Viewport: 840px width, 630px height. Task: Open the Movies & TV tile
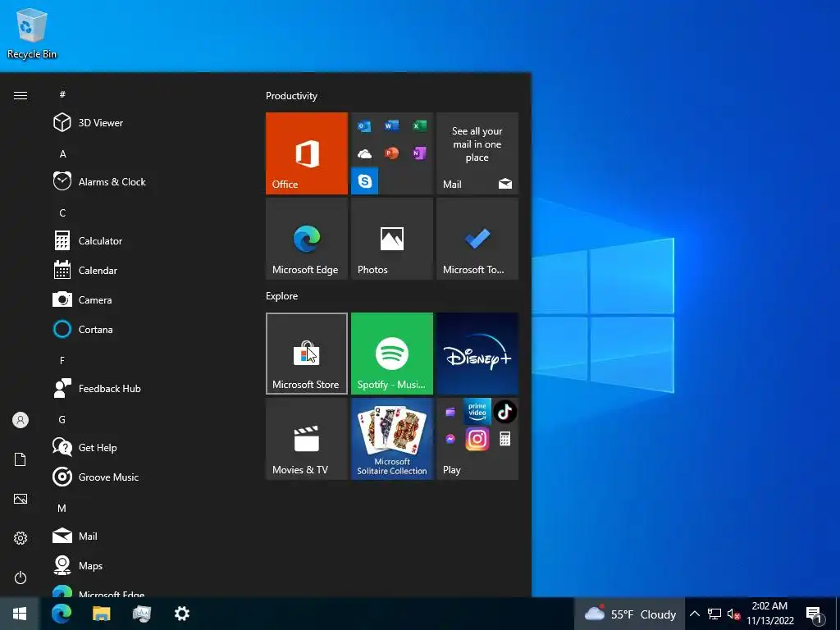(x=307, y=439)
